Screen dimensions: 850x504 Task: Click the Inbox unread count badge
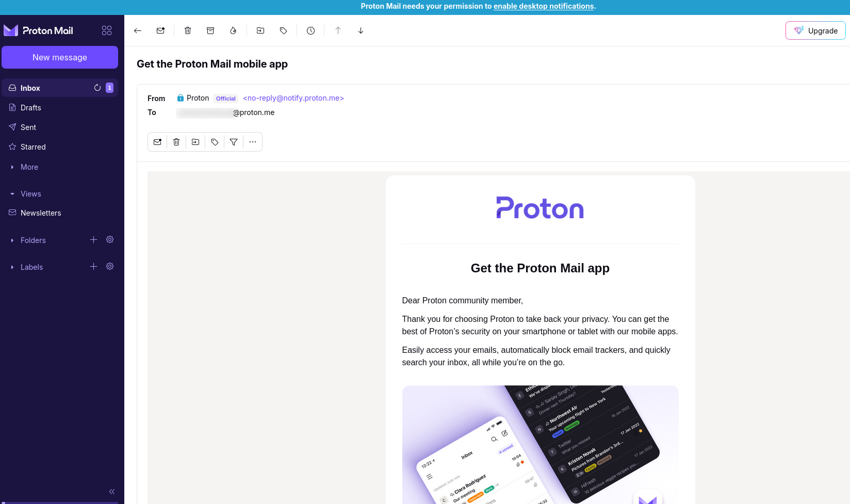[x=109, y=88]
